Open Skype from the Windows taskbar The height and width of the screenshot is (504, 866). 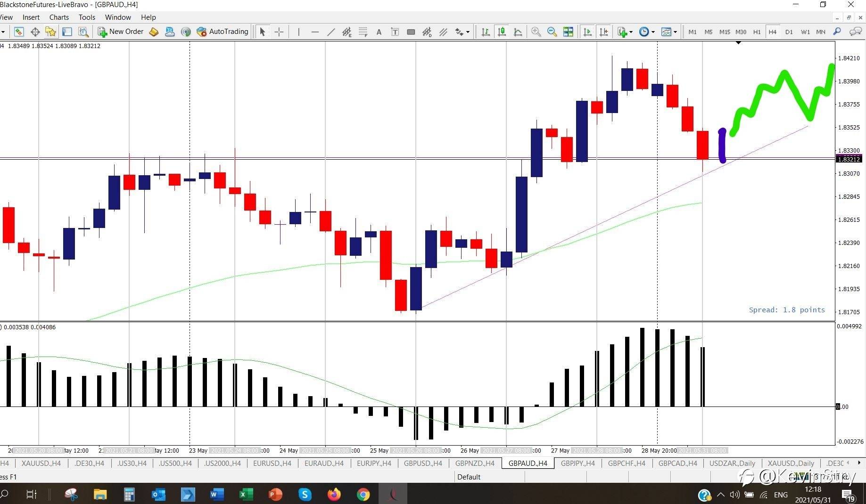[305, 494]
